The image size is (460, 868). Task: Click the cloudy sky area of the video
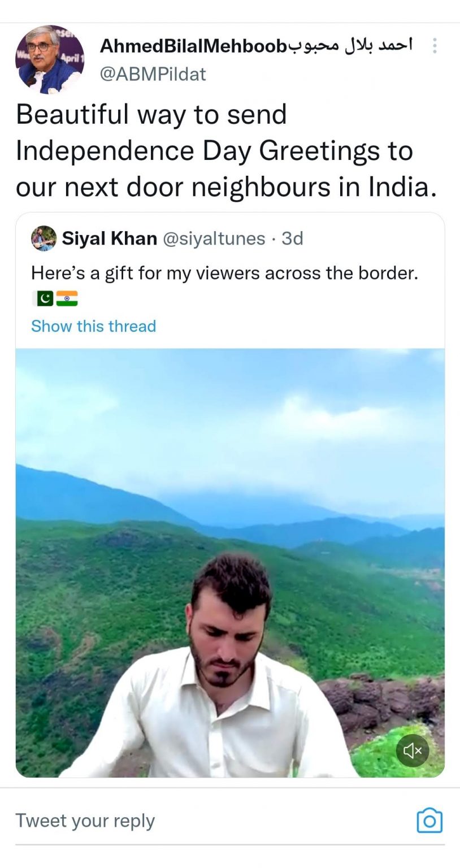tap(226, 407)
